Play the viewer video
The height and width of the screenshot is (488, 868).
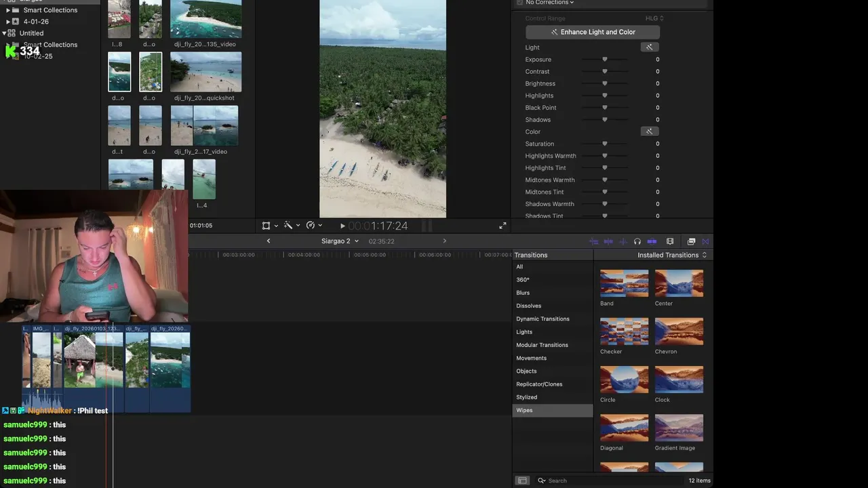[342, 226]
